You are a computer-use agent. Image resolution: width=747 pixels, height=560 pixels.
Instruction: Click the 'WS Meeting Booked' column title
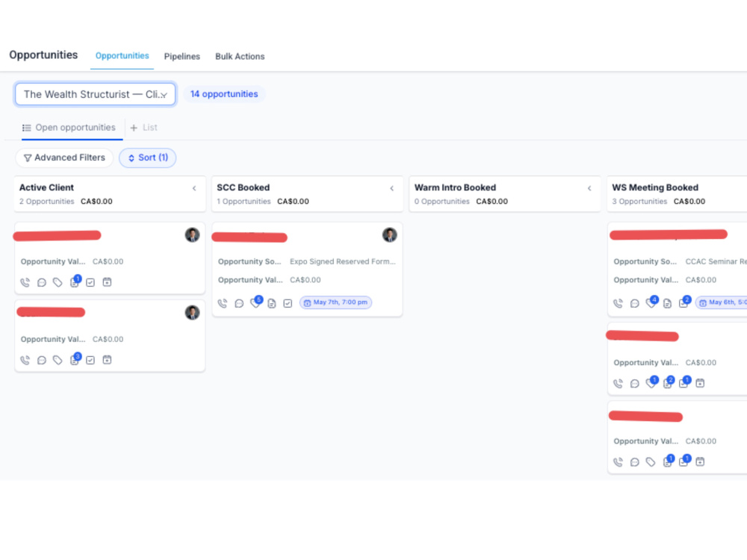pos(655,187)
